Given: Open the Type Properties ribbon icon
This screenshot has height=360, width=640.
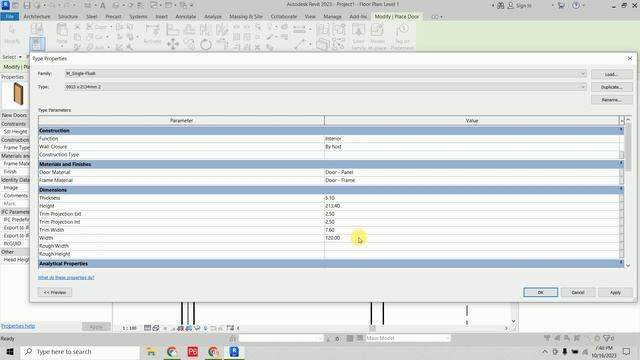Looking at the screenshot, I should click(37, 44).
